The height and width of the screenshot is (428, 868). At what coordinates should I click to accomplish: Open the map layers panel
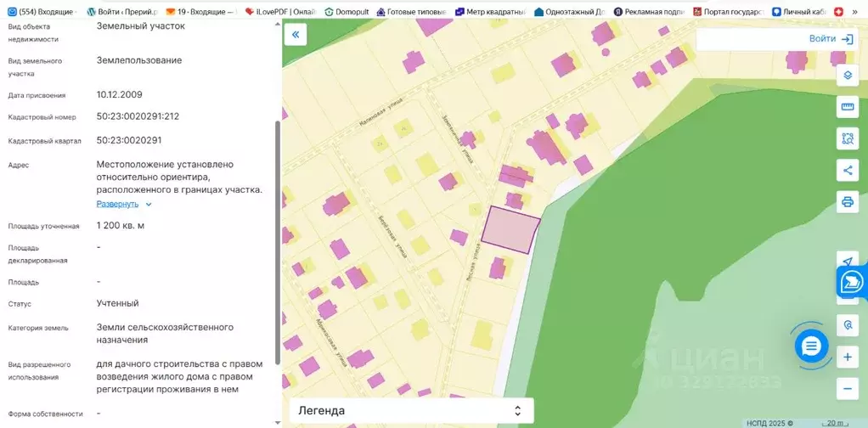[847, 75]
